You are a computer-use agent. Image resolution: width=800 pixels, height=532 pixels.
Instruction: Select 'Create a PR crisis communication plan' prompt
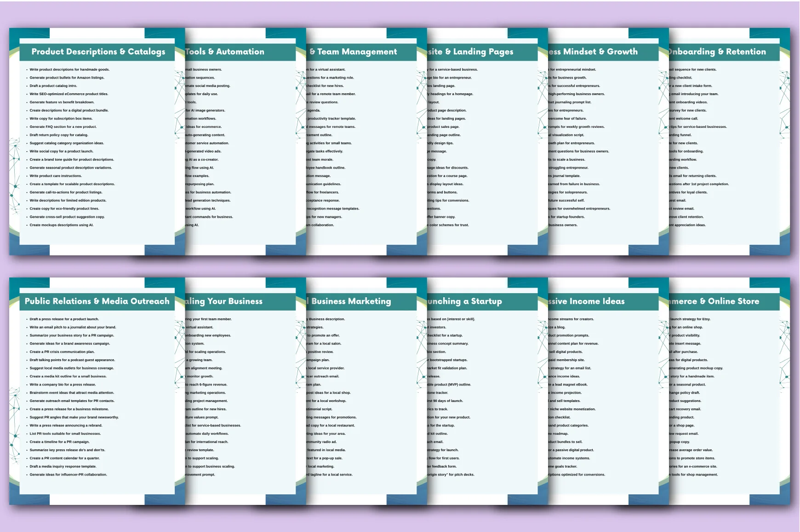[x=62, y=352]
